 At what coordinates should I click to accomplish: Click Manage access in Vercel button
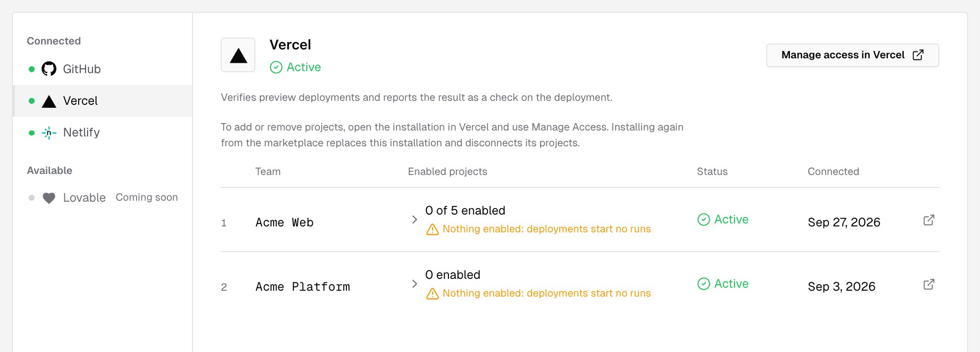(852, 55)
